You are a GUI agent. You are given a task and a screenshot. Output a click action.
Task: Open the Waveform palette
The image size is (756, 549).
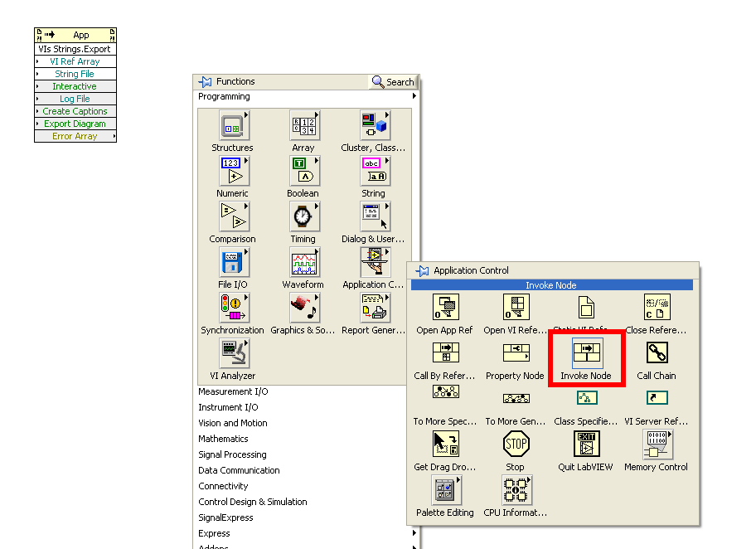tap(304, 262)
